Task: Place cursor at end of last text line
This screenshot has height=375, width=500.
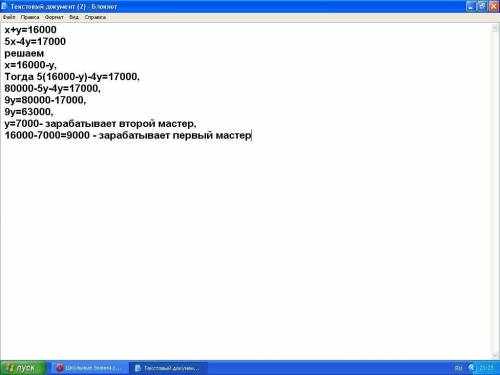Action: coord(251,135)
